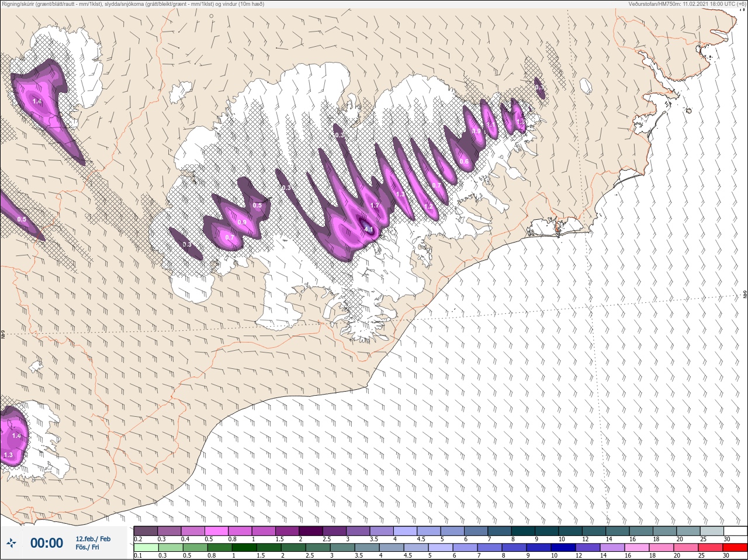The width and height of the screenshot is (748, 560).
Task: Select the navy blue swatch above 10 in green row
Action: (x=563, y=547)
